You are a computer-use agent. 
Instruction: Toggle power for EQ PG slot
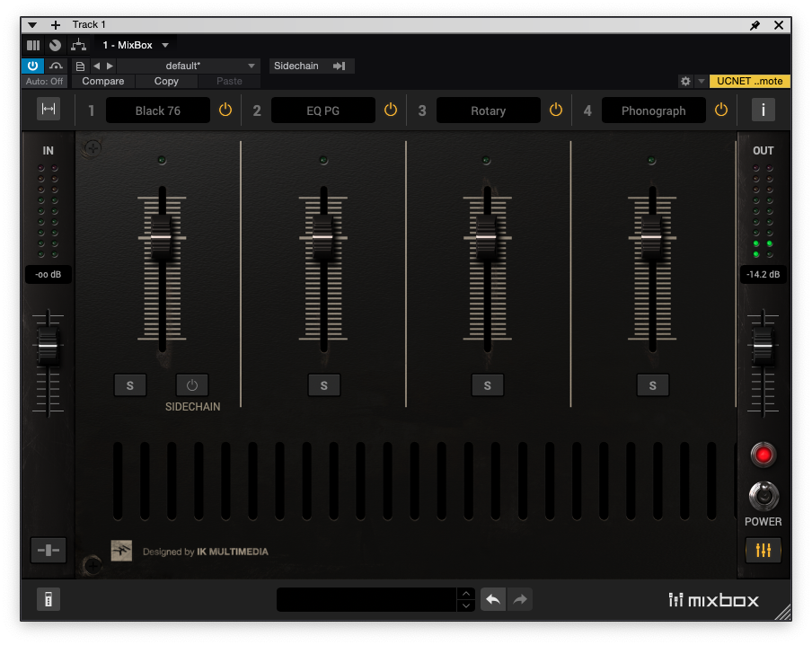click(x=391, y=110)
